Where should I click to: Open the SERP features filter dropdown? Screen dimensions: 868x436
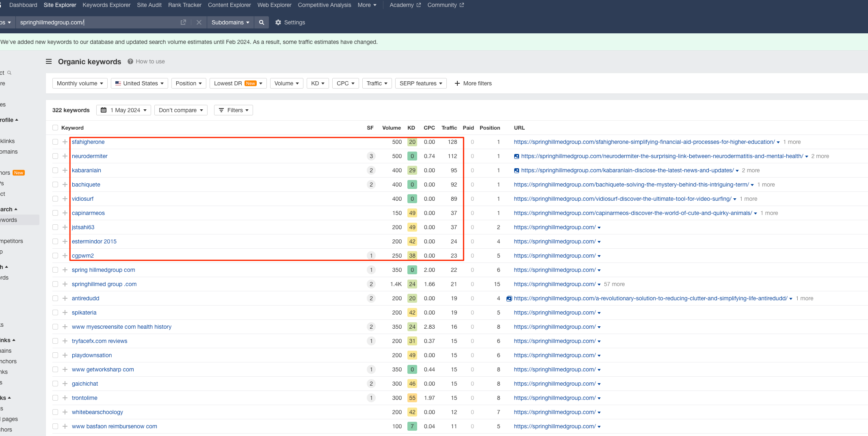421,83
